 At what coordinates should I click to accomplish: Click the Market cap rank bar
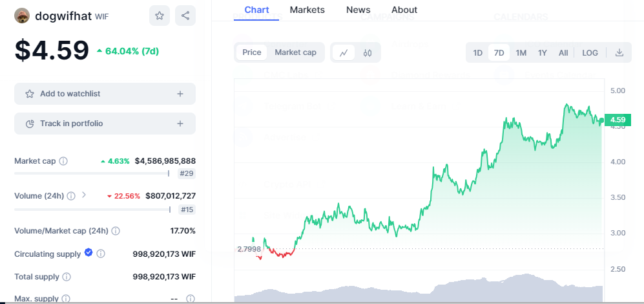(92, 173)
